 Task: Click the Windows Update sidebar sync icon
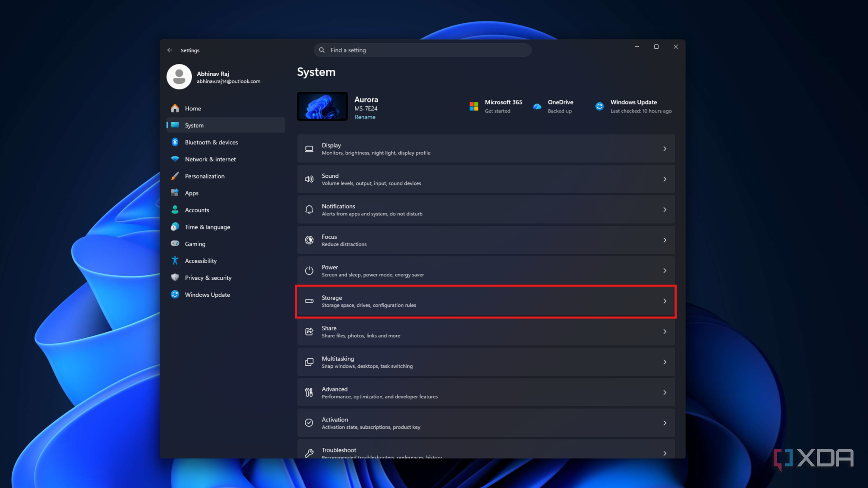pos(175,295)
